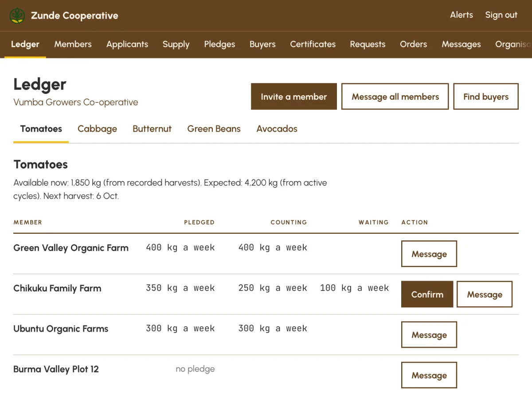Screen dimensions: 532x395
Task: Click the Zunde Cooperative leaf logo icon
Action: (17, 15)
